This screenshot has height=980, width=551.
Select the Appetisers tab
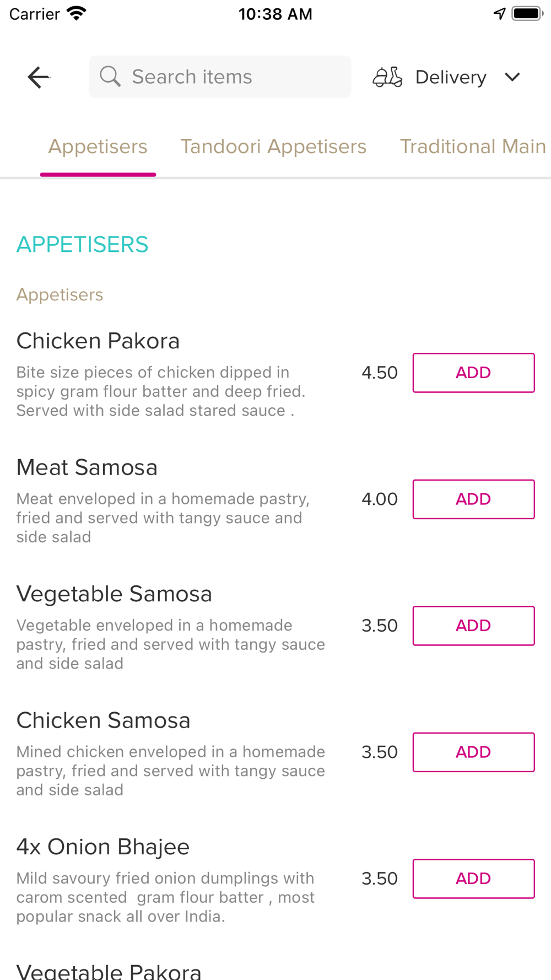98,147
